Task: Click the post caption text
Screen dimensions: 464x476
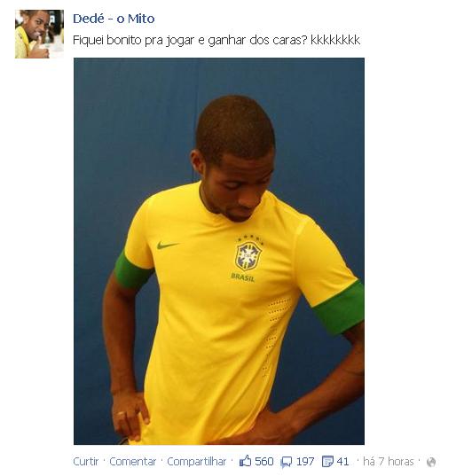Action: pyautogui.click(x=216, y=40)
